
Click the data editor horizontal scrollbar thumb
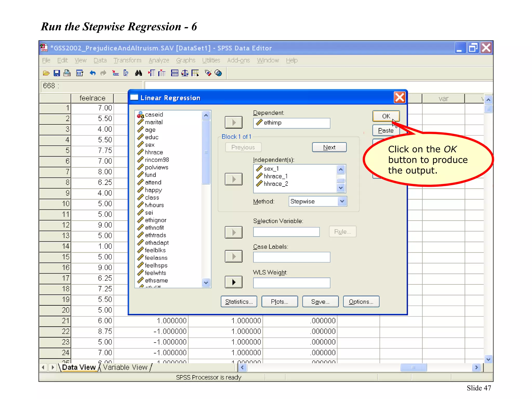tap(413, 367)
